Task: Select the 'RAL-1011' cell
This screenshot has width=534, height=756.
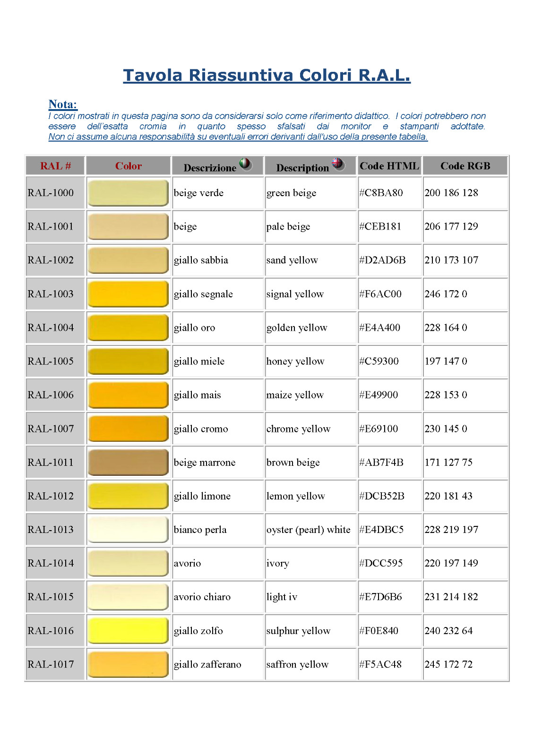Action: click(55, 462)
